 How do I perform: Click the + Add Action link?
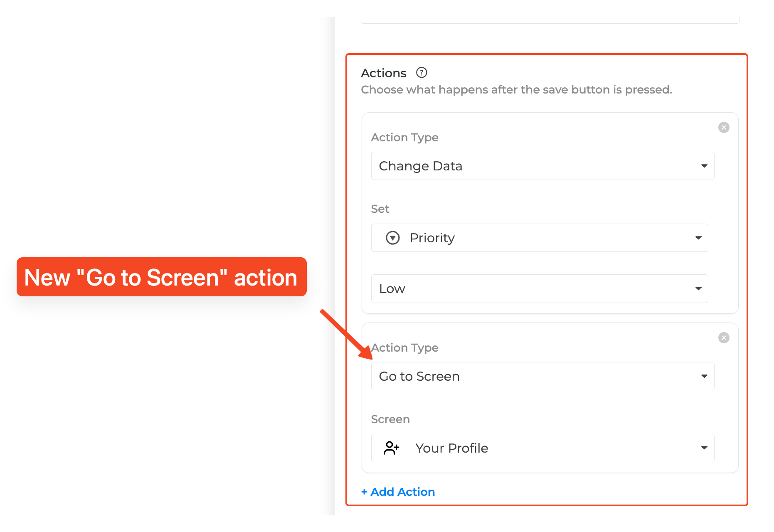point(398,492)
